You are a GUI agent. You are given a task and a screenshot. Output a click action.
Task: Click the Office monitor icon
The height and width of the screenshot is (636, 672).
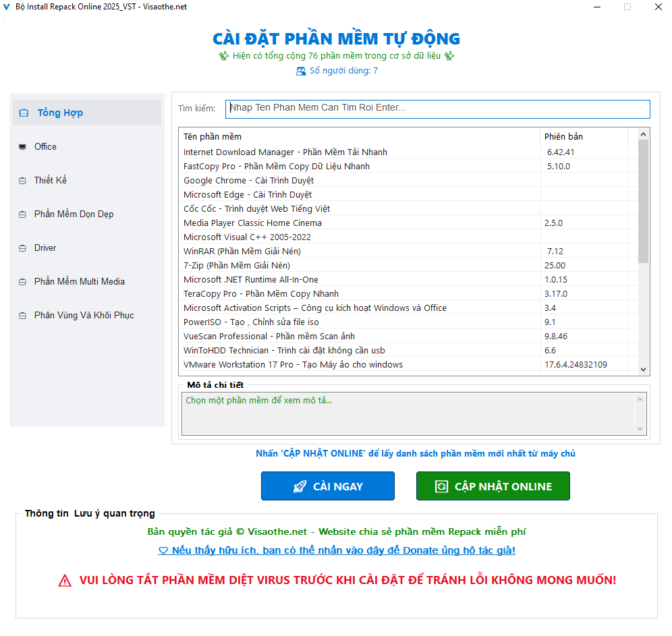pyautogui.click(x=22, y=147)
